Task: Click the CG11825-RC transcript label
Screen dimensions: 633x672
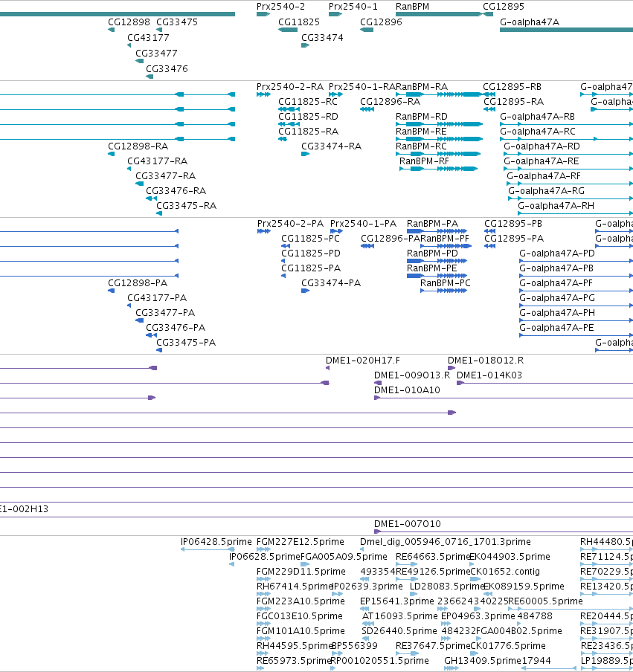Action: [308, 102]
